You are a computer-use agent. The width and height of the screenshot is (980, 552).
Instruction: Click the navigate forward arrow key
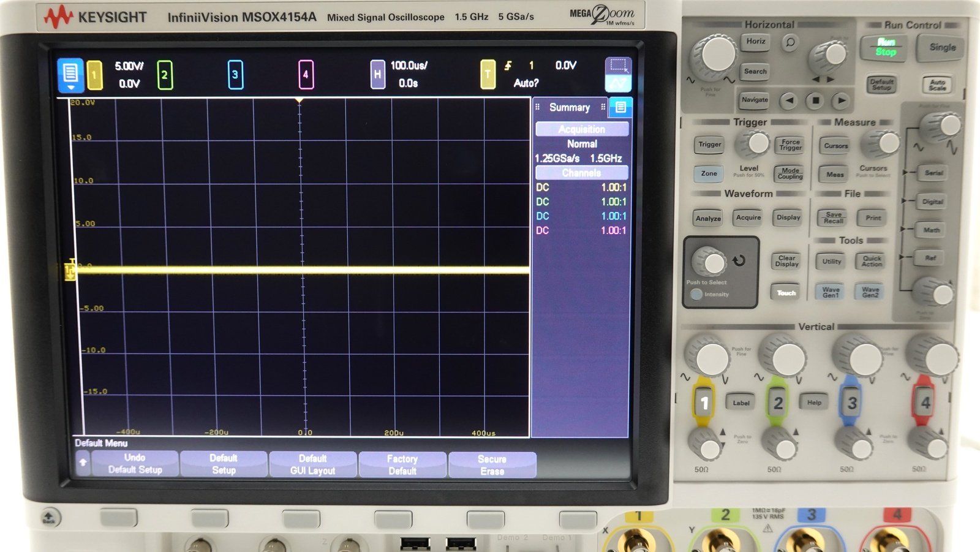click(841, 100)
